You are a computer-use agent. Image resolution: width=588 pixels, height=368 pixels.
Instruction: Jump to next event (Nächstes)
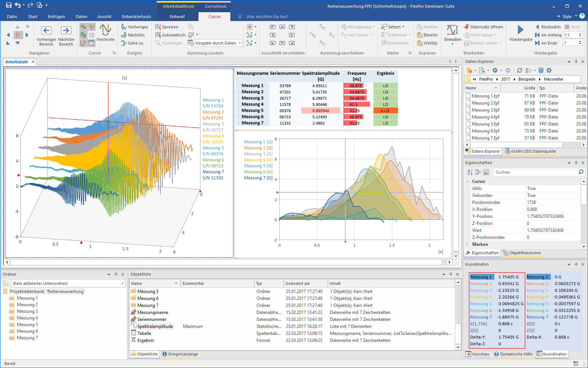[x=133, y=35]
